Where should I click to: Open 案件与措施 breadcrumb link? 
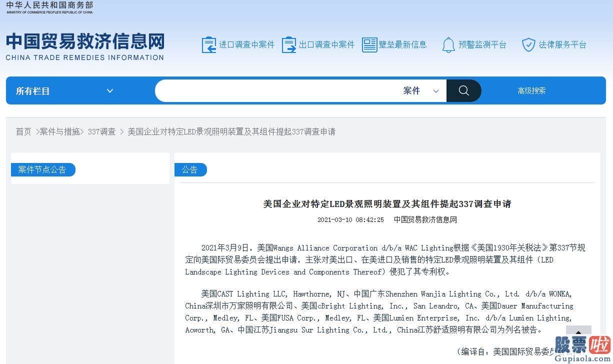(x=60, y=131)
